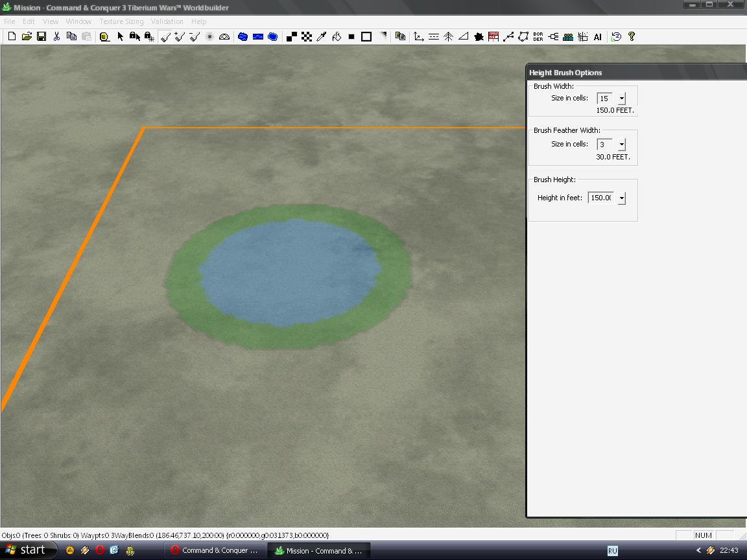Screen dimensions: 747x560
Task: Select the polygon area trigger tool
Action: [x=523, y=37]
